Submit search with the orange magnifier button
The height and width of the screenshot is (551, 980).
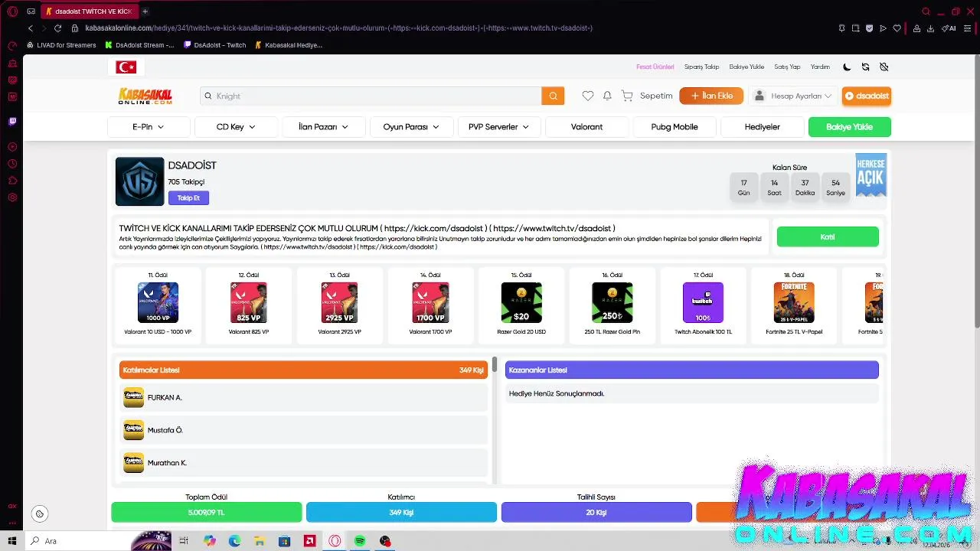click(553, 96)
